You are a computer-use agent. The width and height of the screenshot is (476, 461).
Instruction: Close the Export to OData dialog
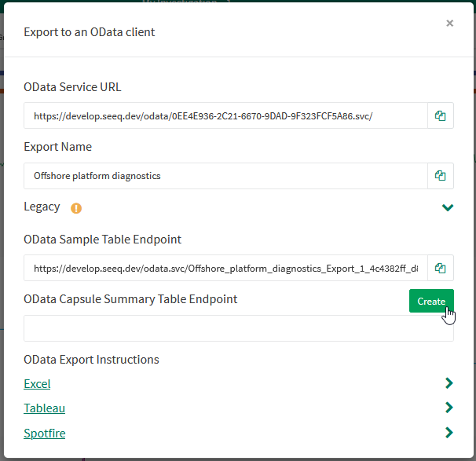pyautogui.click(x=449, y=24)
